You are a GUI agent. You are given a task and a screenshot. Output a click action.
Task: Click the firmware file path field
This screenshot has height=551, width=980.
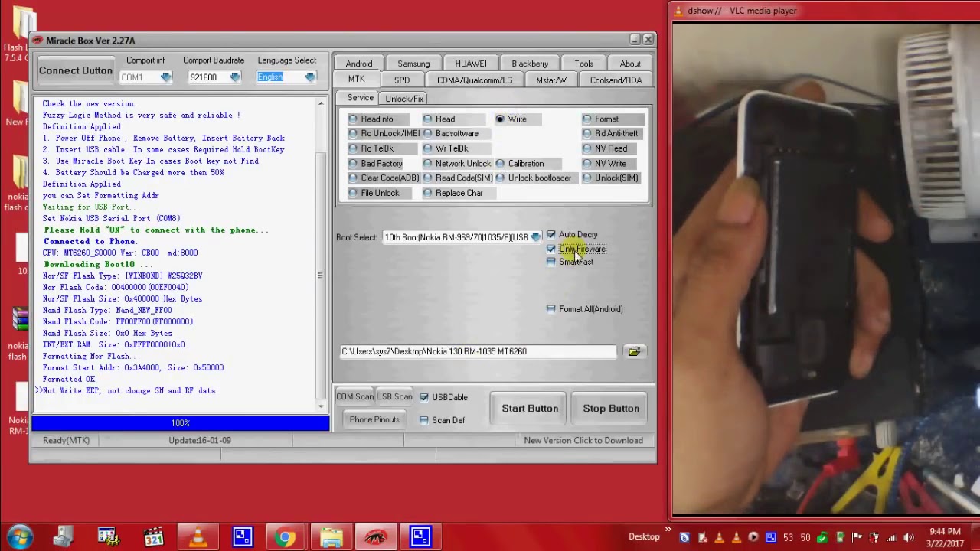[478, 351]
